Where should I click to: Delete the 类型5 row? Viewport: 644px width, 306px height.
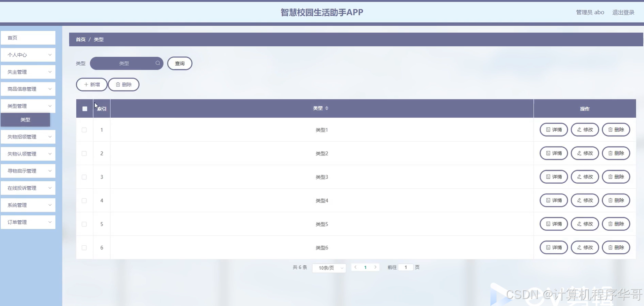(616, 224)
